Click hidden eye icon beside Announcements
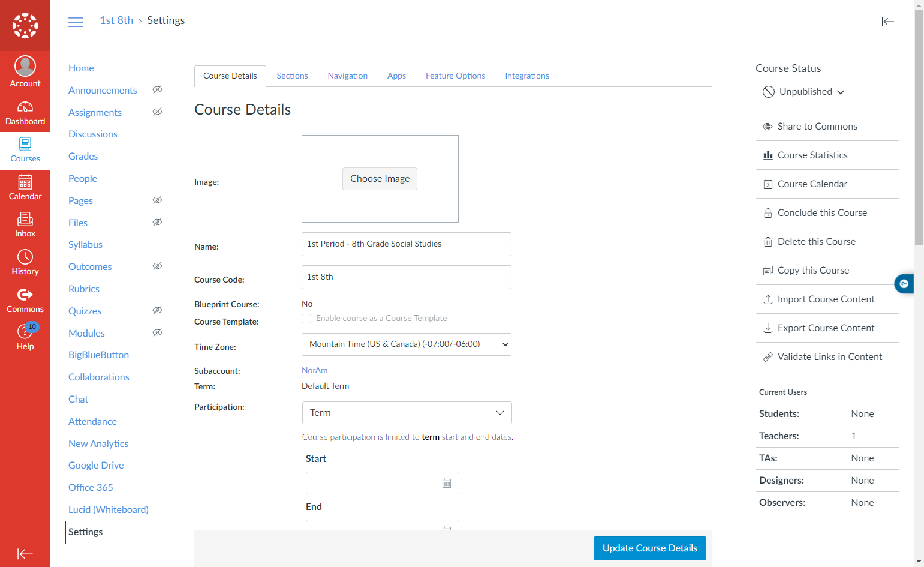This screenshot has width=924, height=567. coord(158,89)
